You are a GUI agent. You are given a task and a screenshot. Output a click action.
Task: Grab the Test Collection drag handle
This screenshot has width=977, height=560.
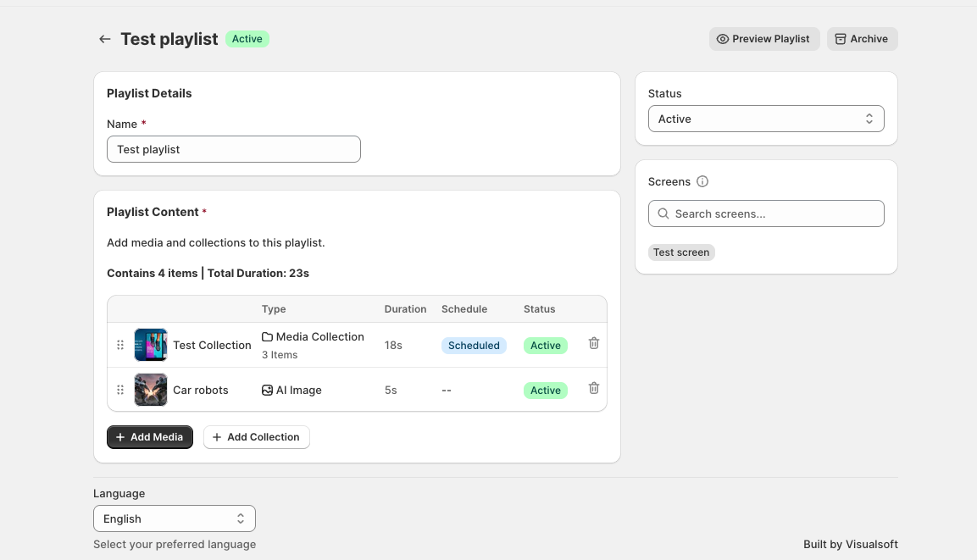click(120, 345)
